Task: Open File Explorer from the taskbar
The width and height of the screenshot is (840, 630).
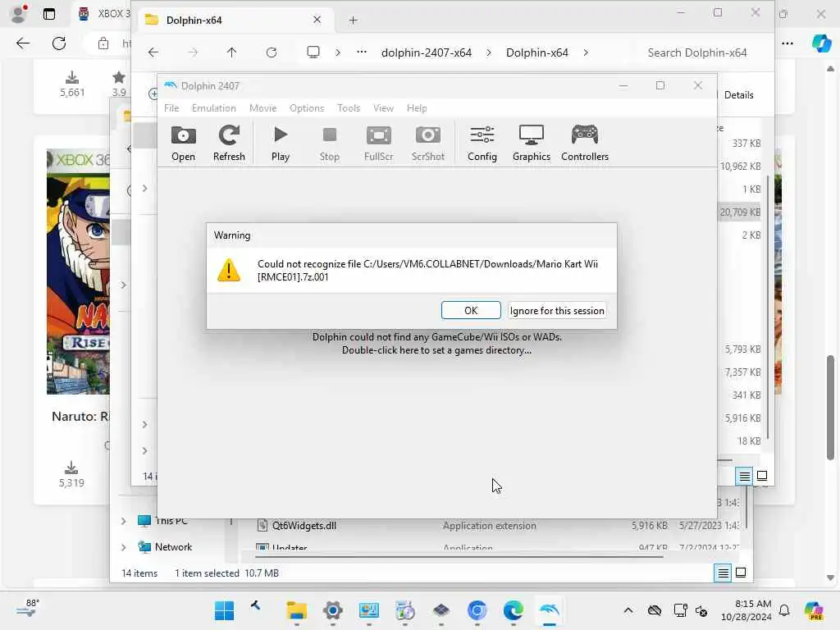Action: coord(296,610)
